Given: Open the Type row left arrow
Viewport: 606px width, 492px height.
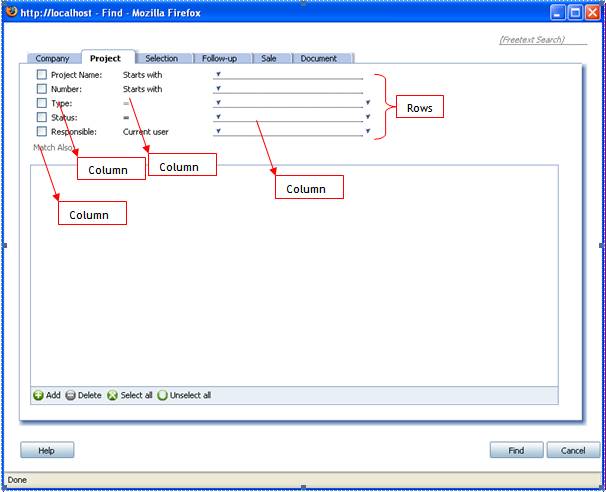Looking at the screenshot, I should click(218, 102).
